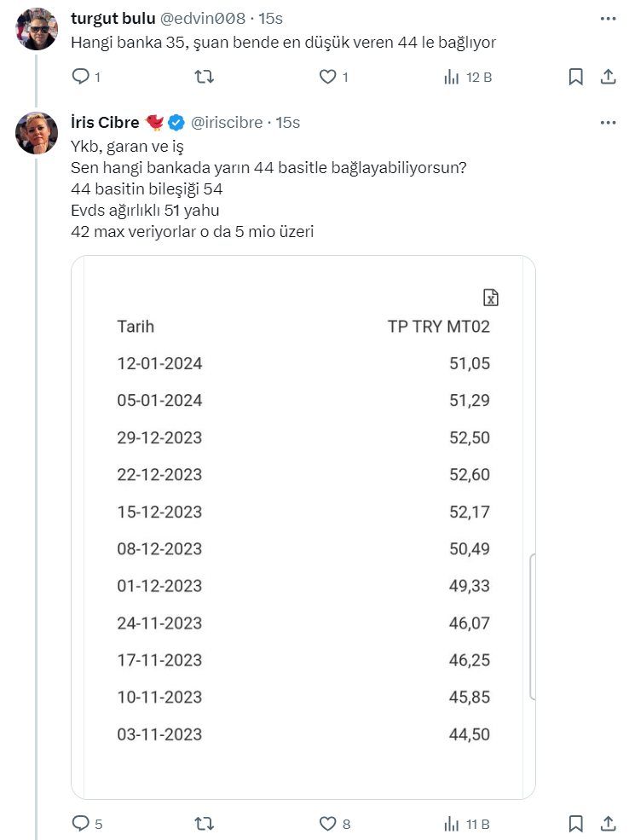629x840 pixels.
Task: View analytics on İris Cibre's tweet
Action: click(452, 824)
